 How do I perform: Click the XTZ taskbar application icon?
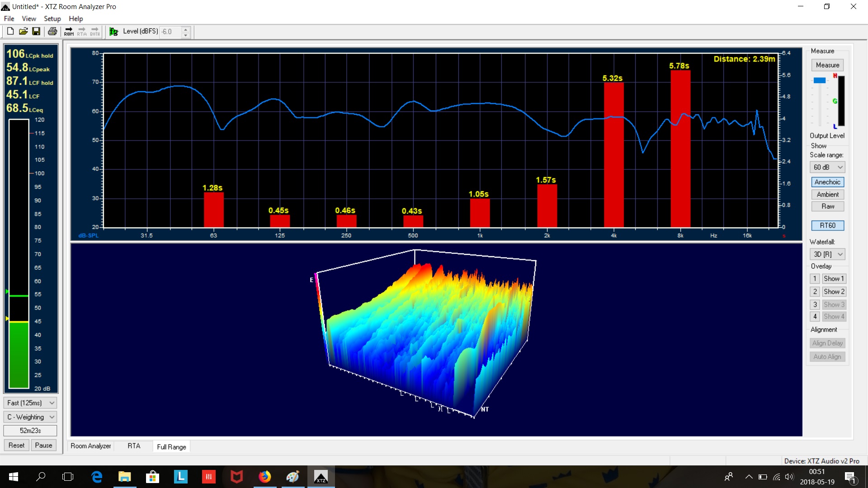(x=321, y=476)
